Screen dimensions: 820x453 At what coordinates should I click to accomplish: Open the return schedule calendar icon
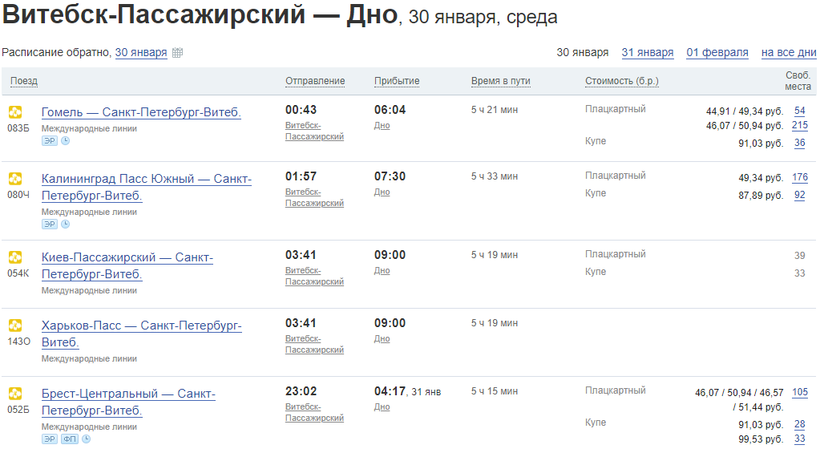177,53
